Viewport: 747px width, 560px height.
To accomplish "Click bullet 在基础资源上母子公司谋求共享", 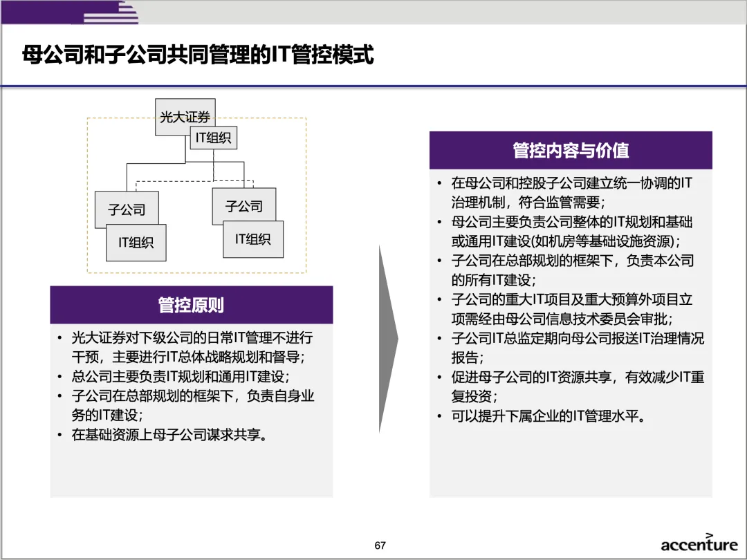I will pos(169,434).
